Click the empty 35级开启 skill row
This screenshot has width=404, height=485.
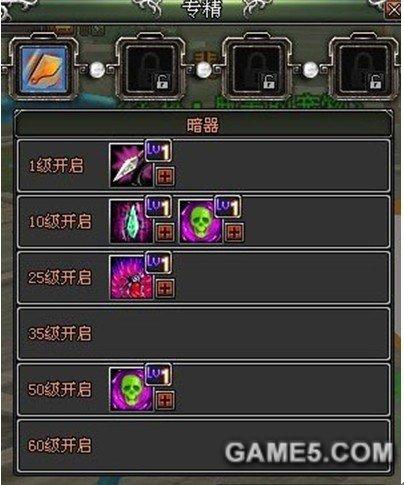[203, 333]
